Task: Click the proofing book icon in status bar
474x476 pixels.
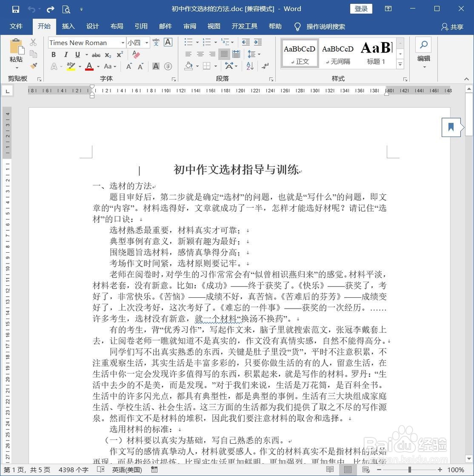Action: pyautogui.click(x=101, y=470)
